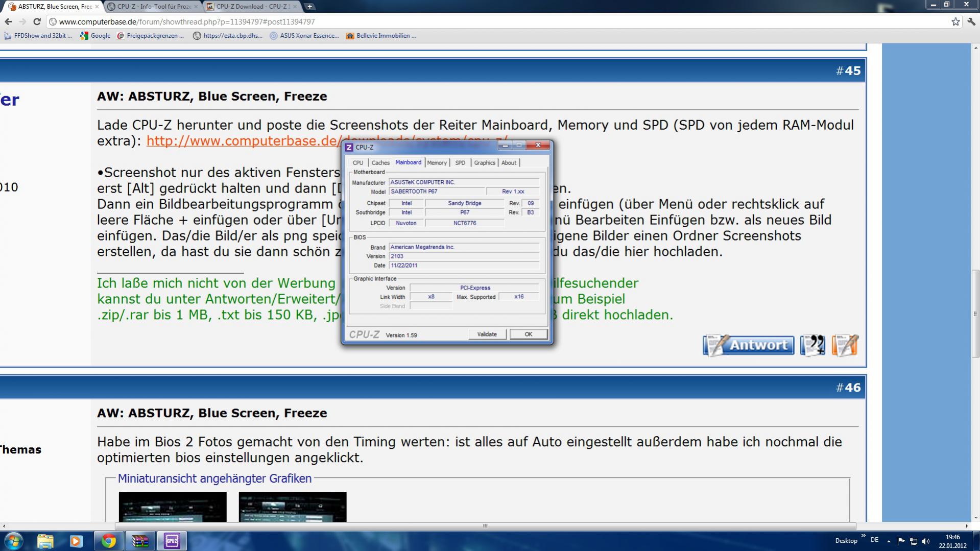The width and height of the screenshot is (980, 551).
Task: Close the ABSTURZ, Blue Screen browser tab
Action: pyautogui.click(x=97, y=7)
